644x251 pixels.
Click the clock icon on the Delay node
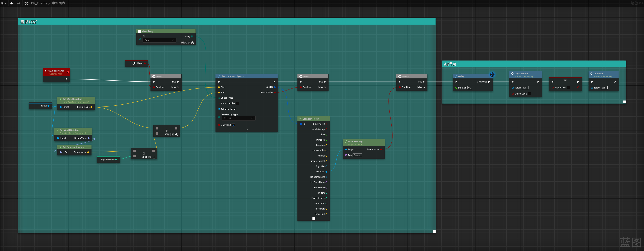tap(492, 75)
